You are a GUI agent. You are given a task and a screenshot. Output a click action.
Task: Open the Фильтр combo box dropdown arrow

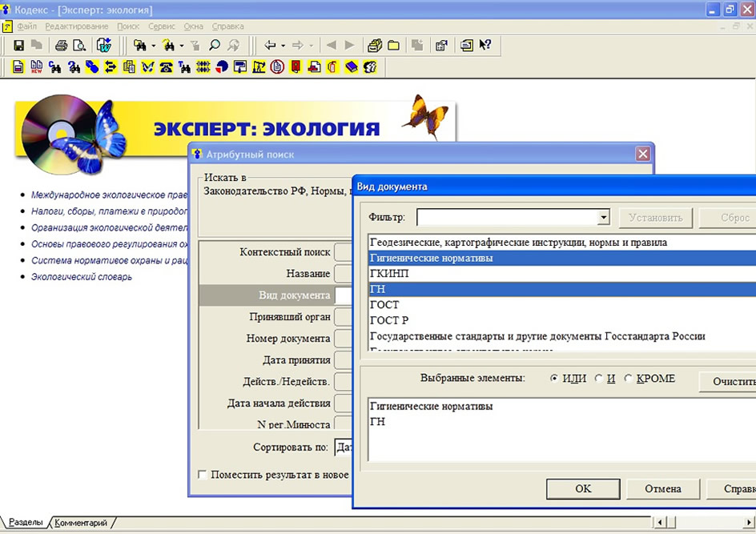603,217
